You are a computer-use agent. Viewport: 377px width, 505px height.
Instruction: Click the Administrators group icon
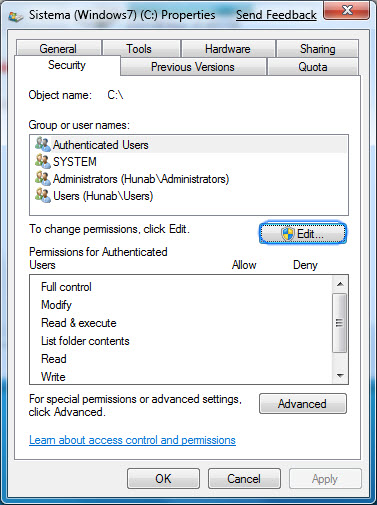coord(43,178)
